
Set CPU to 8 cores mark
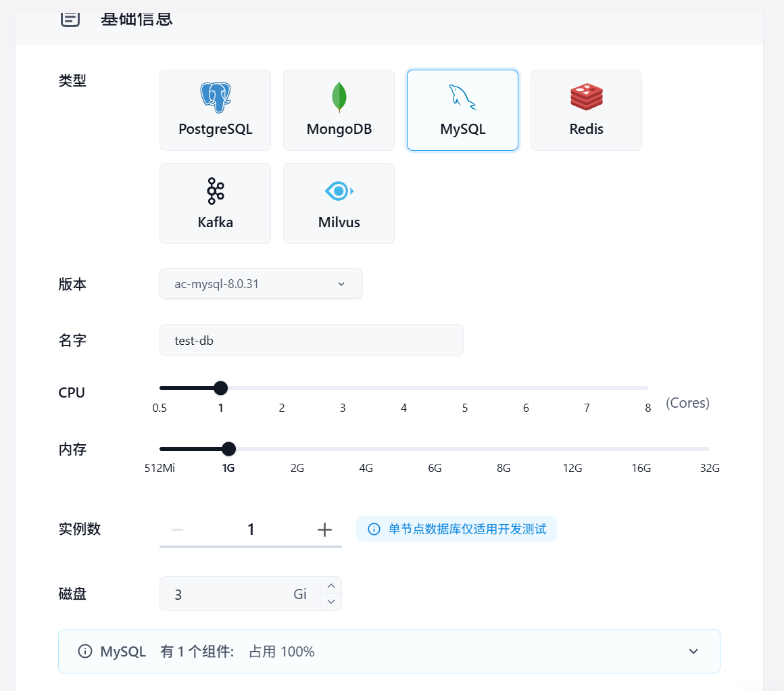point(647,408)
